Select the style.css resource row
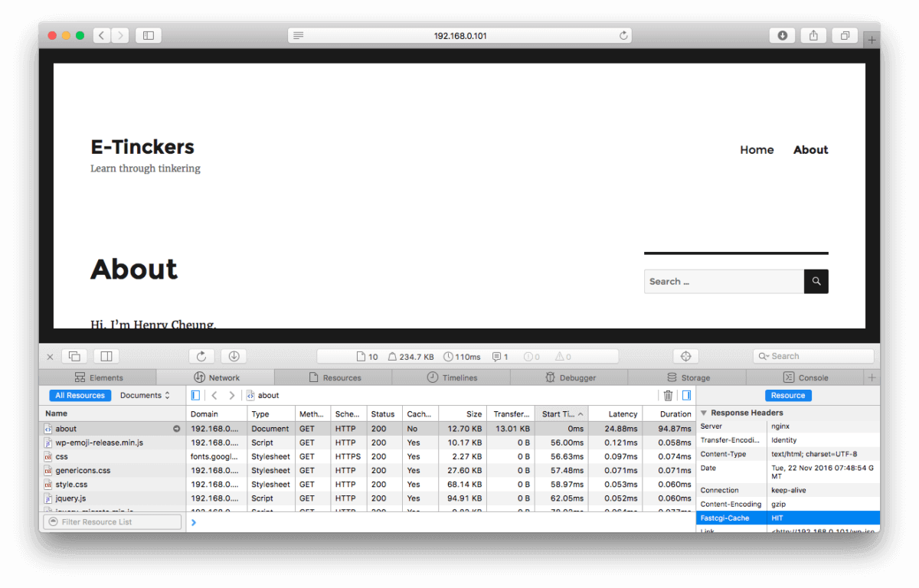919x588 pixels. (x=71, y=485)
